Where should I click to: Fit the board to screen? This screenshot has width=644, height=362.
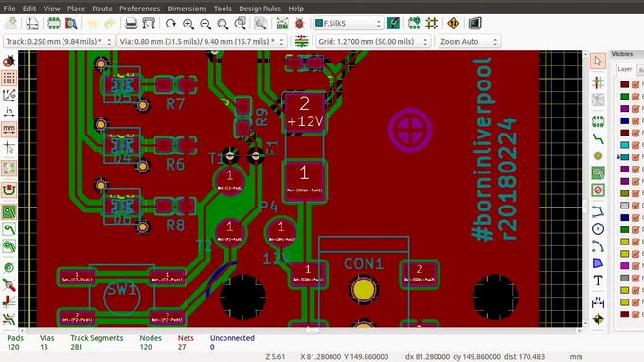[x=223, y=24]
